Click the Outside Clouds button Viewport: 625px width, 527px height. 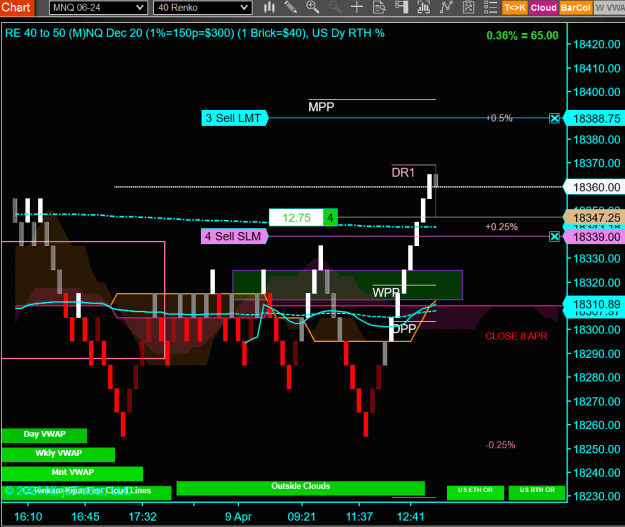[301, 488]
